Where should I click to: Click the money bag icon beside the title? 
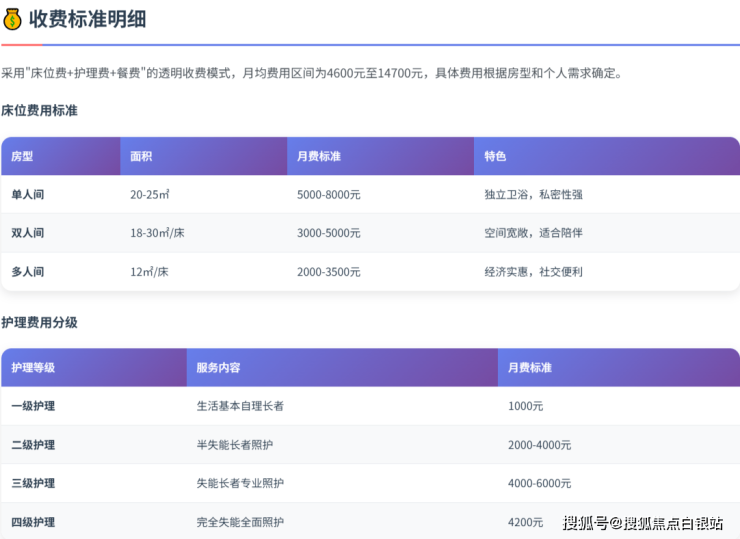point(12,18)
